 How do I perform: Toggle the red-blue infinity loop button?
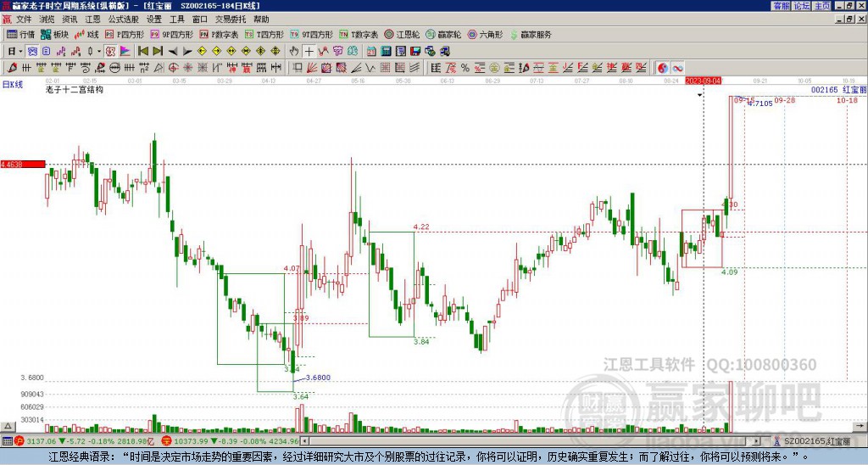pos(677,68)
